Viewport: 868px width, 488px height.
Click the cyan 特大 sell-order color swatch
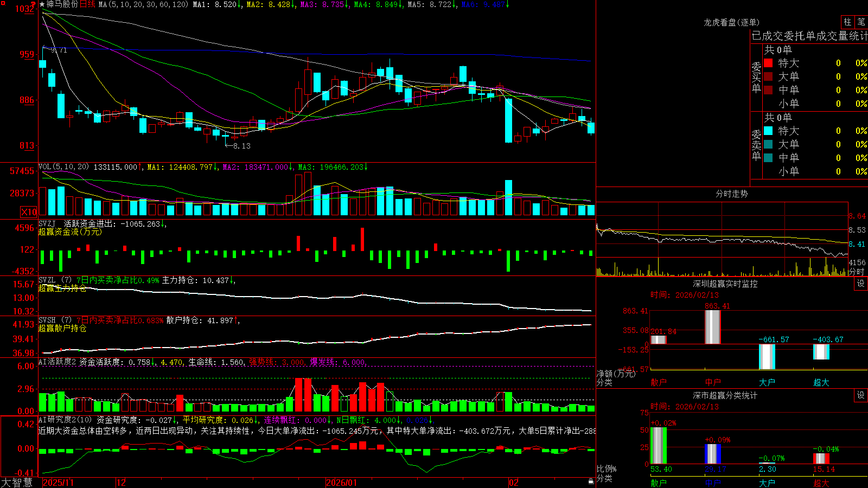(768, 131)
